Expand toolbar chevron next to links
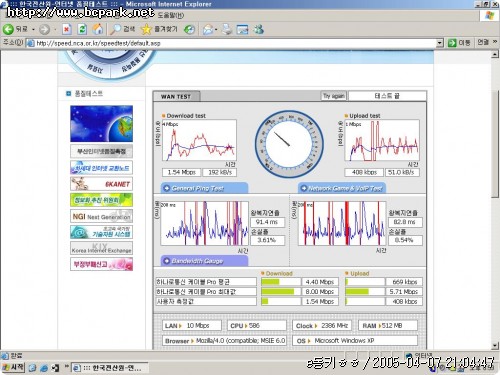This screenshot has height=375, width=500. coord(495,42)
